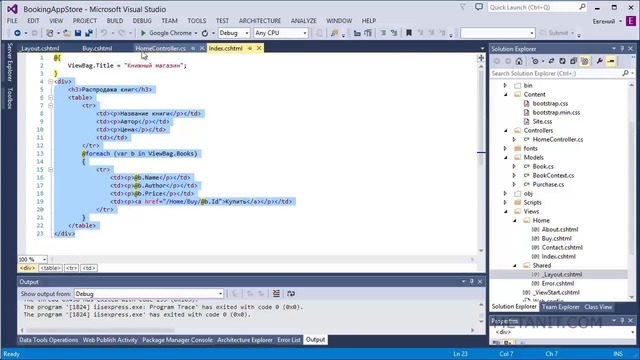Click the editor split-window handle
The height and width of the screenshot is (360, 640).
tap(481, 58)
